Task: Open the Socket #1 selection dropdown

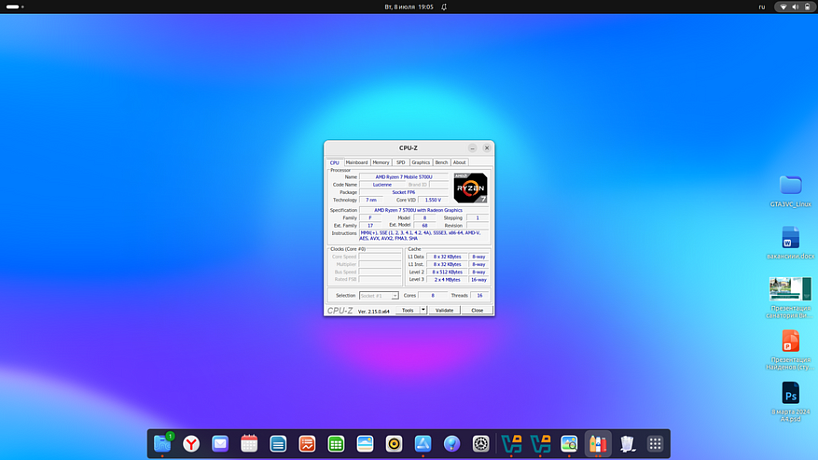Action: click(379, 296)
